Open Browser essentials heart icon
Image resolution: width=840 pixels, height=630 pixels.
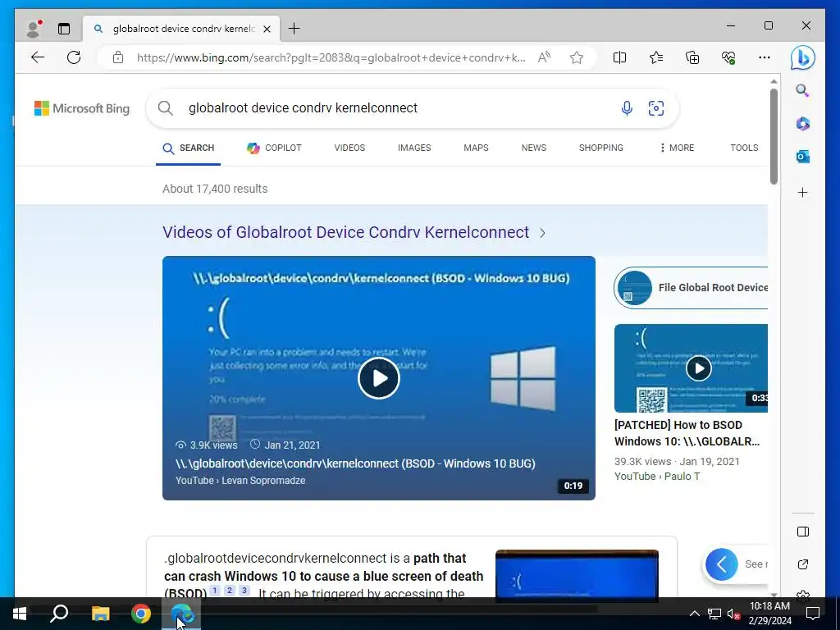[x=728, y=57]
